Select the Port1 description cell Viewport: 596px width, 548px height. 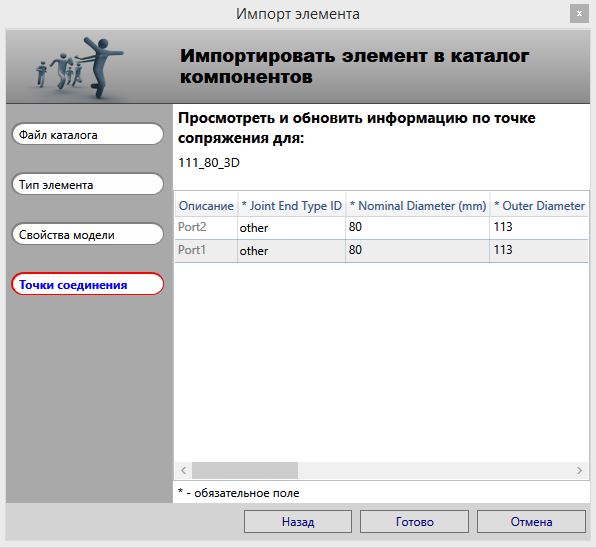(206, 250)
